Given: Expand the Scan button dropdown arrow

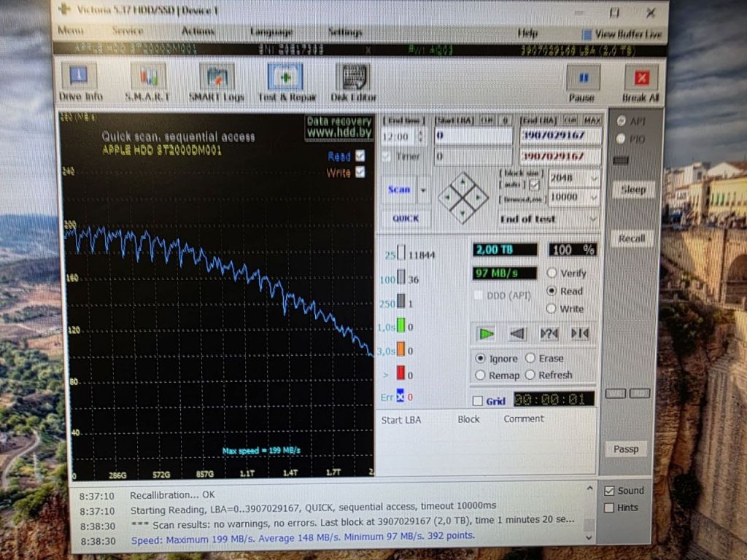Looking at the screenshot, I should click(423, 190).
